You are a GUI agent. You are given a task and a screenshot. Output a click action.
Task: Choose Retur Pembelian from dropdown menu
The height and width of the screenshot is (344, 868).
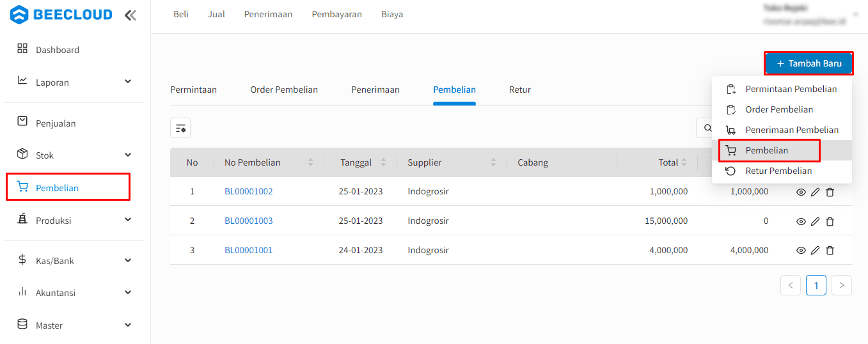pos(778,171)
